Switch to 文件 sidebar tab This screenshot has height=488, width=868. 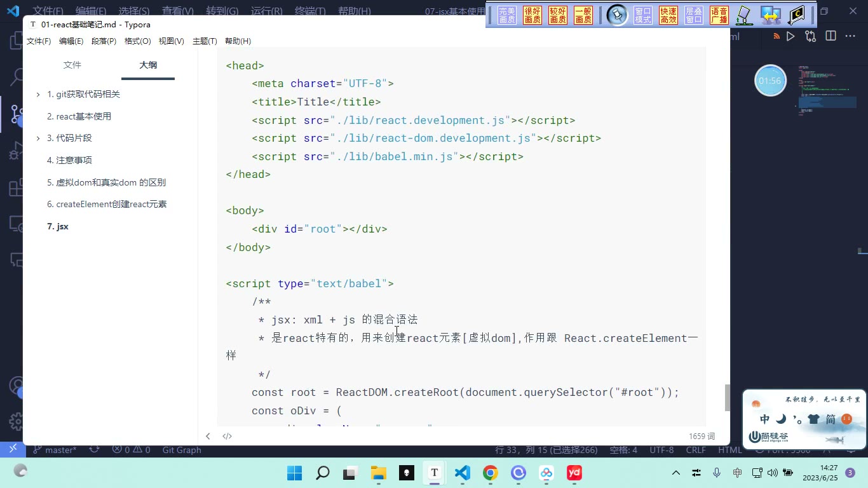(72, 65)
